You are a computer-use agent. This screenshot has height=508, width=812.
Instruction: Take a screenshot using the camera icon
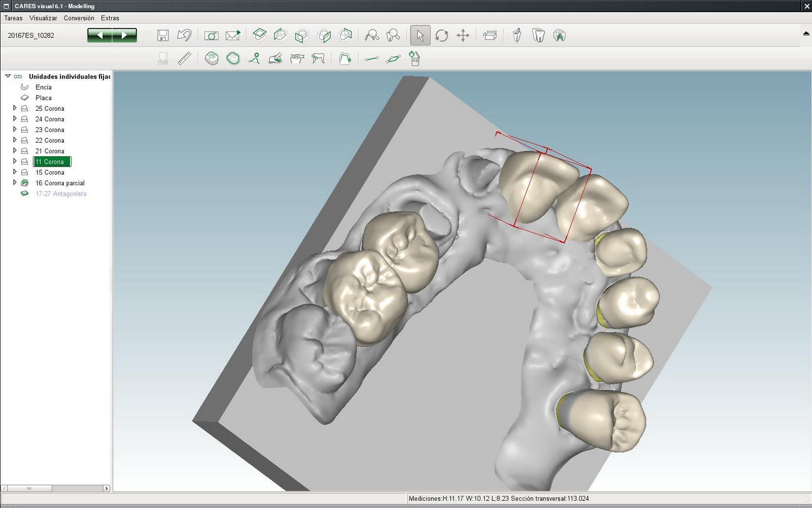[x=211, y=36]
